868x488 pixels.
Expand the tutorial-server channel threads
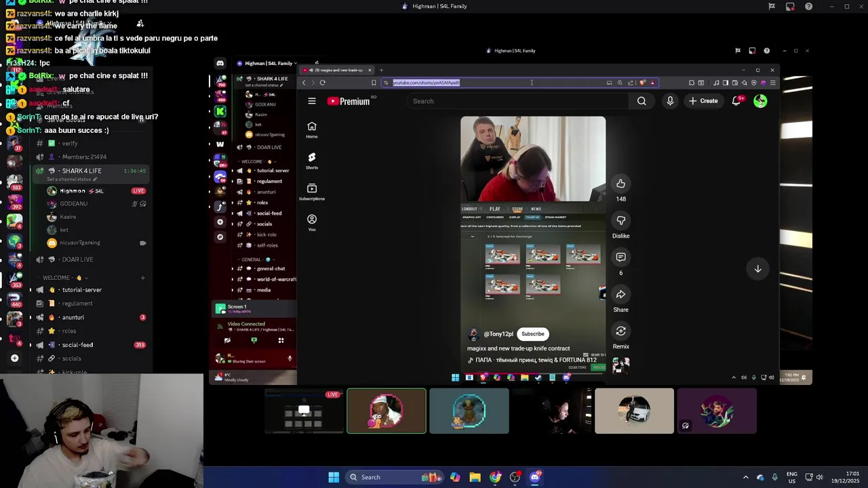click(x=30, y=290)
